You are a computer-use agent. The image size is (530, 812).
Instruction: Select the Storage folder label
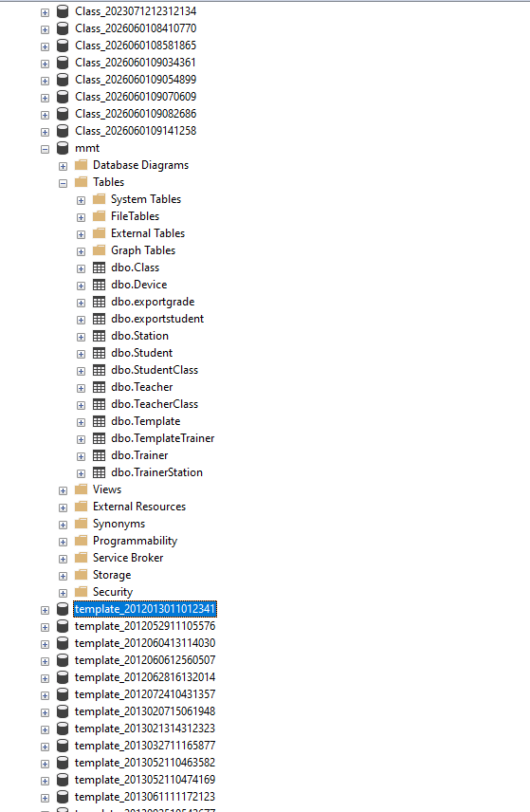tap(112, 576)
